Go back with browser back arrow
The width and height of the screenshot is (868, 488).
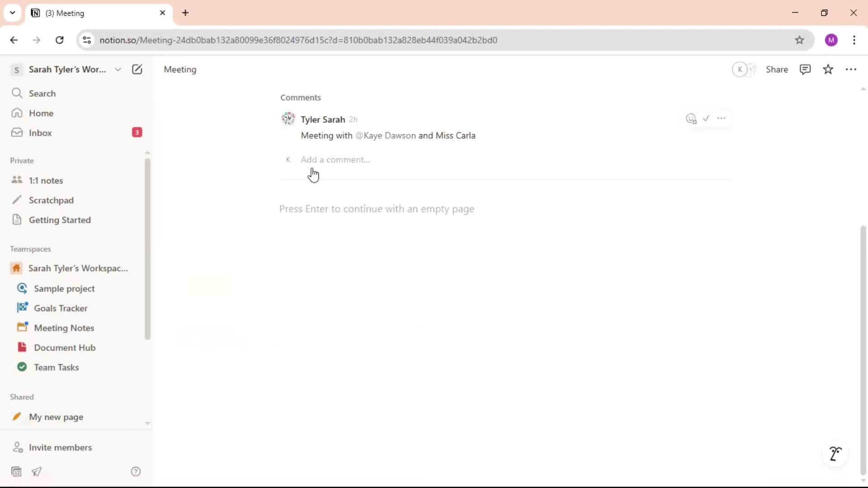[14, 40]
